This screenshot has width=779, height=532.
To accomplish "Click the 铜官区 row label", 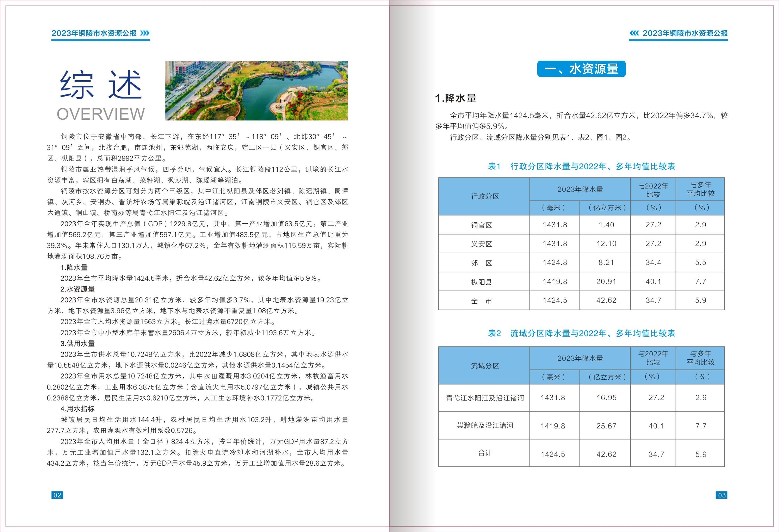I will pyautogui.click(x=481, y=225).
